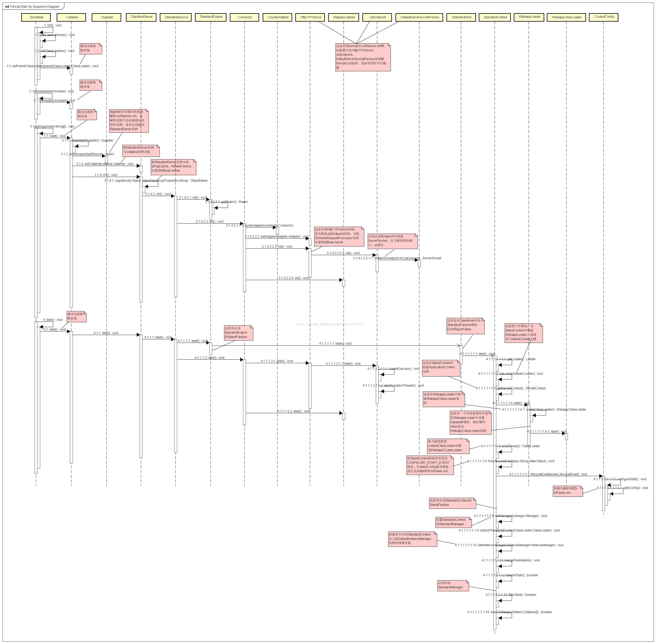Click the ContextConfig lifeline box

tap(604, 17)
